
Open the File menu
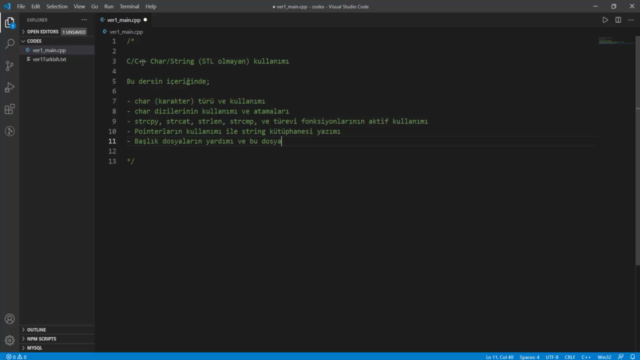tap(21, 7)
